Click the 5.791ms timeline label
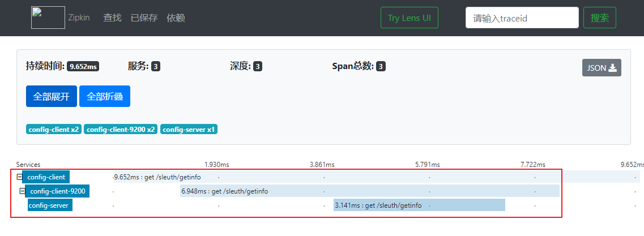Image resolution: width=644 pixels, height=236 pixels. pyautogui.click(x=428, y=165)
